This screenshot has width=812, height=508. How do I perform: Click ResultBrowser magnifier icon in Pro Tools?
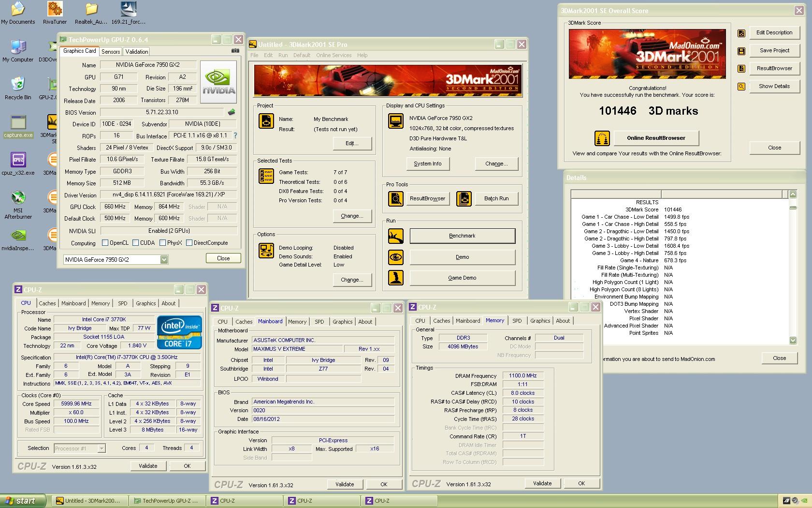396,199
